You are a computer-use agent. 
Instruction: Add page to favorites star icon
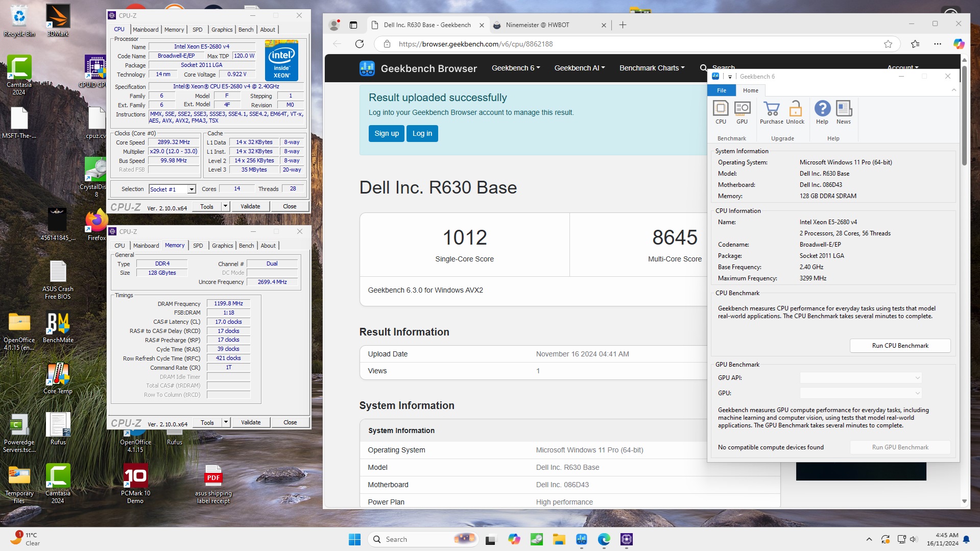pyautogui.click(x=888, y=44)
